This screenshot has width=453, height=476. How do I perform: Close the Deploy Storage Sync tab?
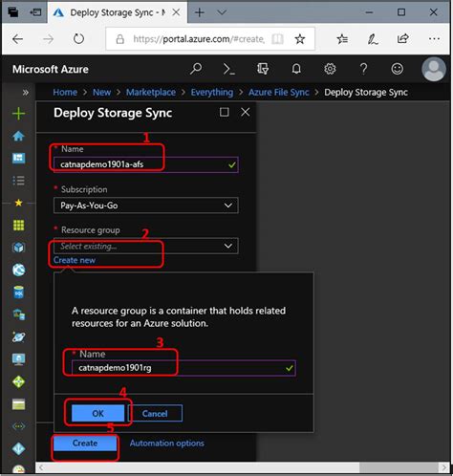176,12
